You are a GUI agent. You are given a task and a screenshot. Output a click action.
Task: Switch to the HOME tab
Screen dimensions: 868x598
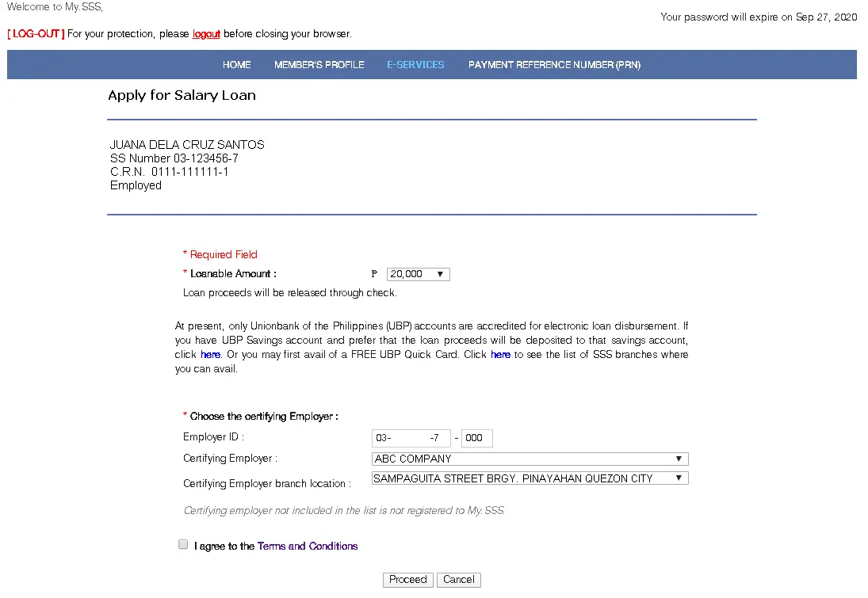pos(236,65)
